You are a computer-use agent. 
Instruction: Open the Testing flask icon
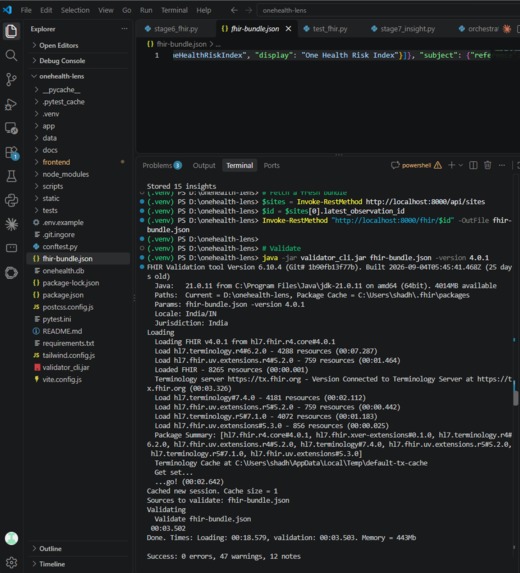pos(11,176)
